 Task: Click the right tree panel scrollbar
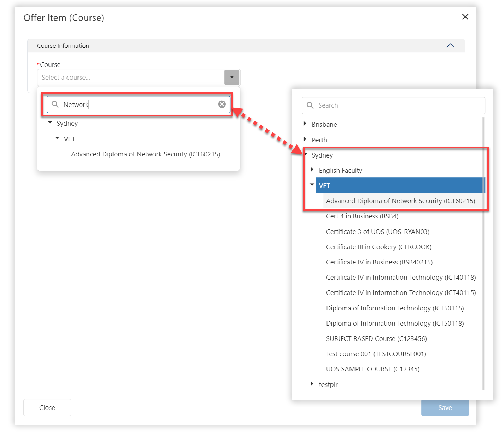(x=483, y=253)
